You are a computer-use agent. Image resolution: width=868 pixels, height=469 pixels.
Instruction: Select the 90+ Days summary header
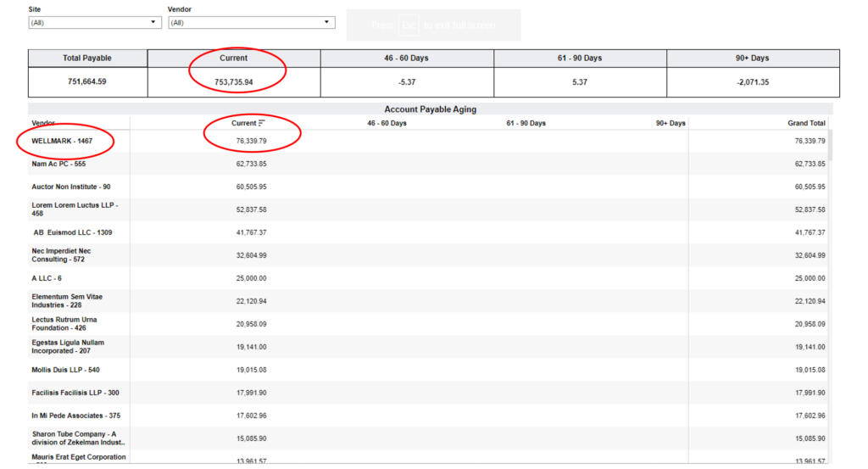point(753,59)
